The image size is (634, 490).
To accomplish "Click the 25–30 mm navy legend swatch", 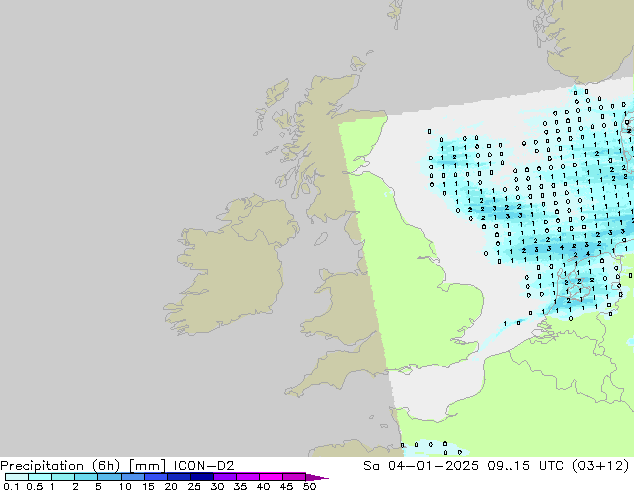I will point(201,477).
